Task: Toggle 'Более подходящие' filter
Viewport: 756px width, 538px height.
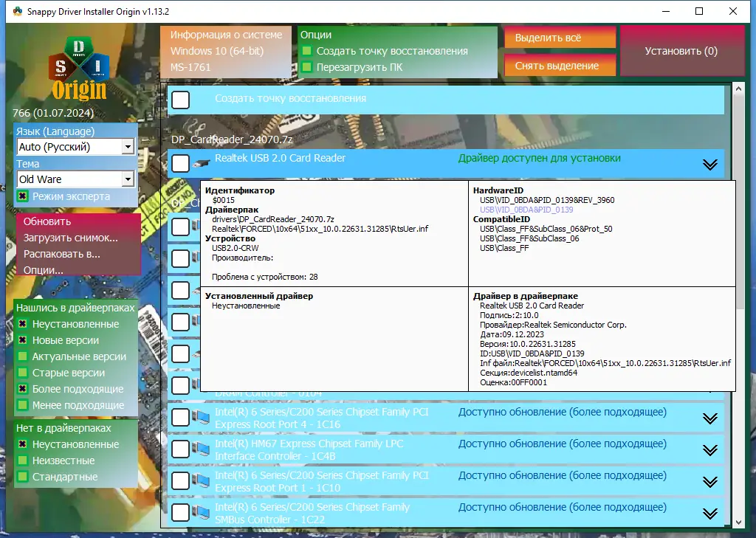Action: pos(22,389)
